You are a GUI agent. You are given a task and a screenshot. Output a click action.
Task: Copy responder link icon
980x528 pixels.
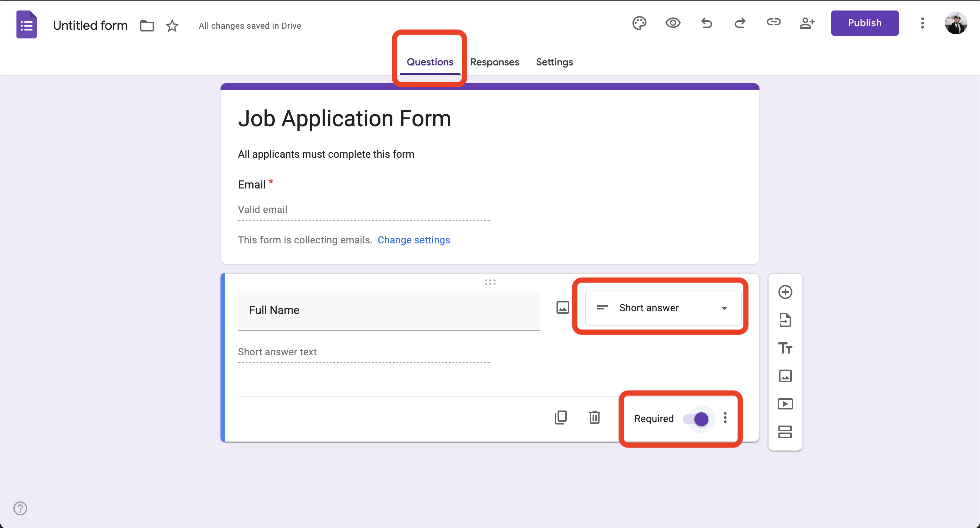pos(773,22)
